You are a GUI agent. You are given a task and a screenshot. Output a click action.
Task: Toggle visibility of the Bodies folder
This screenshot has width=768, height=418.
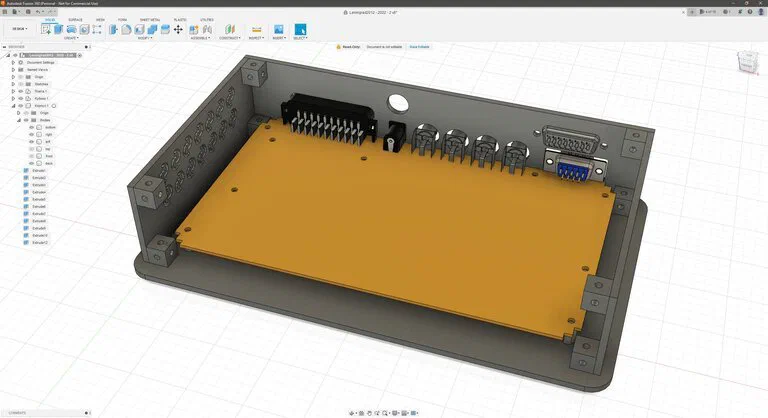[26, 120]
